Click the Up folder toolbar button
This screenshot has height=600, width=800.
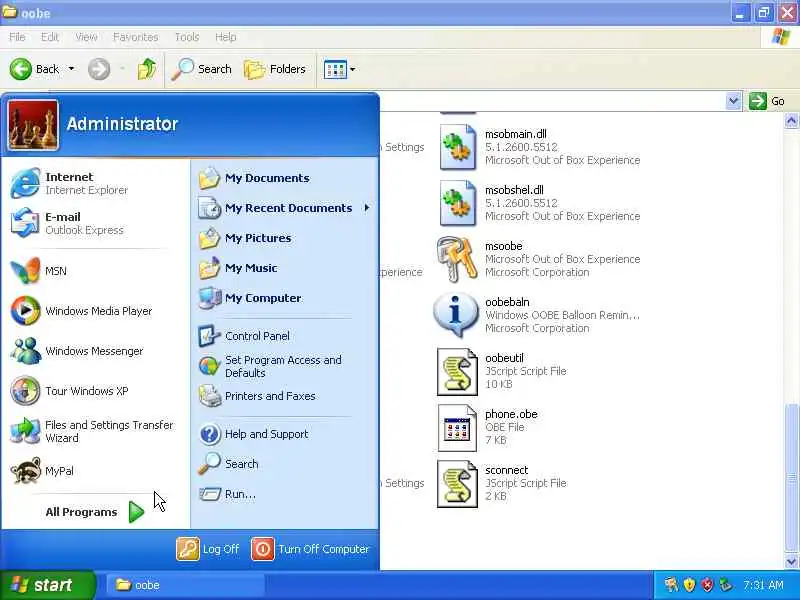(x=146, y=69)
